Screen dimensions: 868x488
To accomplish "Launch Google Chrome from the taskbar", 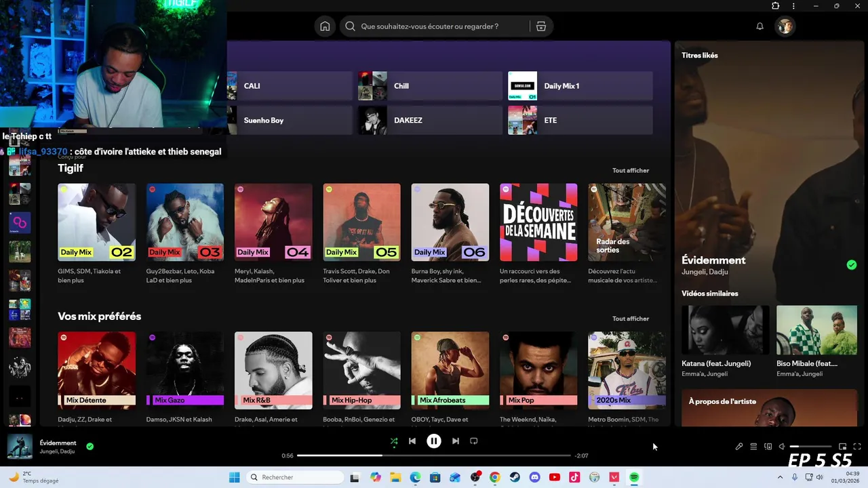I will (494, 477).
